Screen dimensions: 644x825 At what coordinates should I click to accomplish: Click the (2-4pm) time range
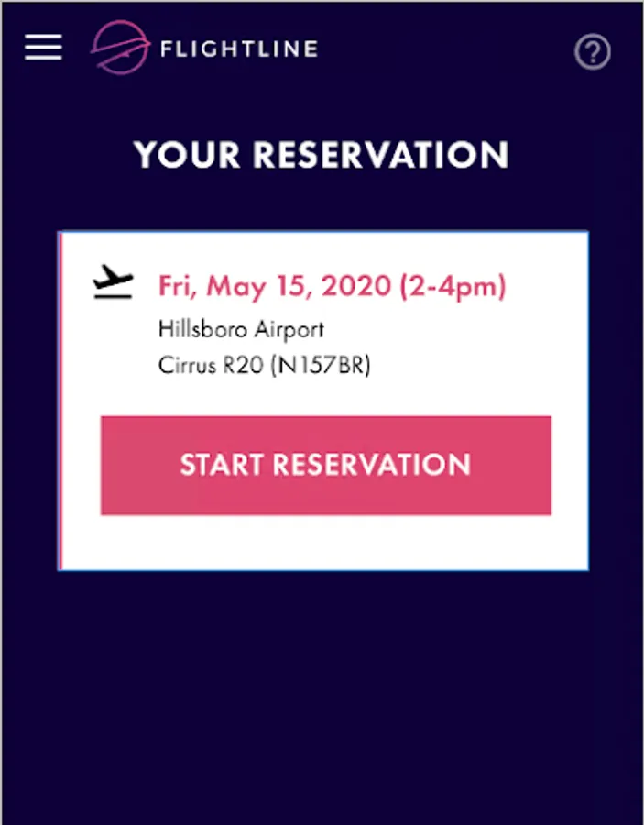(x=453, y=287)
